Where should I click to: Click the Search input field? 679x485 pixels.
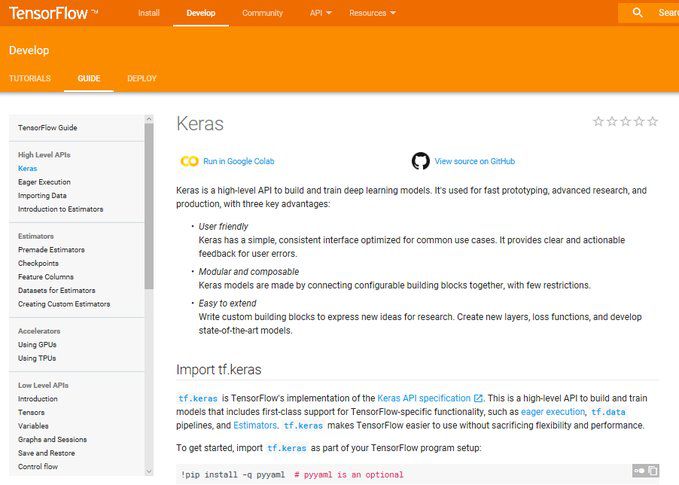click(648, 13)
